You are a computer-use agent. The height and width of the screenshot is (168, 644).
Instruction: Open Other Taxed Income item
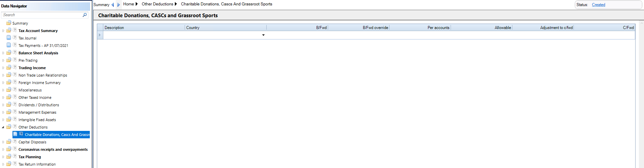35,97
